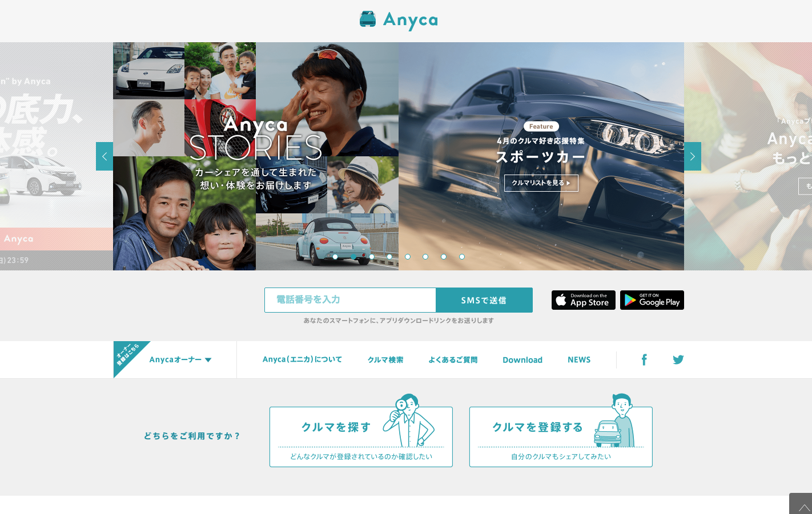Open the クルマを探す card
Image resolution: width=812 pixels, height=514 pixels.
(x=361, y=437)
